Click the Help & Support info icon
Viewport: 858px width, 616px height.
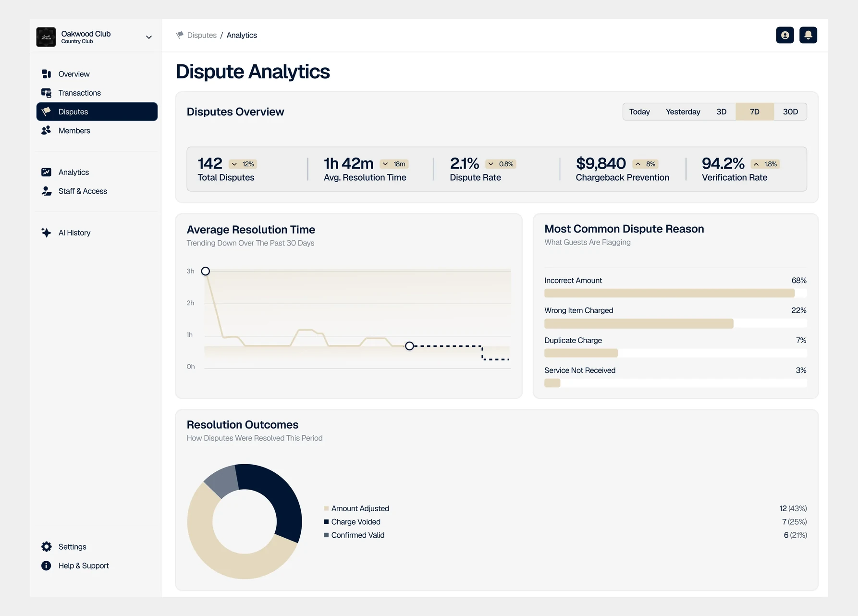(46, 566)
